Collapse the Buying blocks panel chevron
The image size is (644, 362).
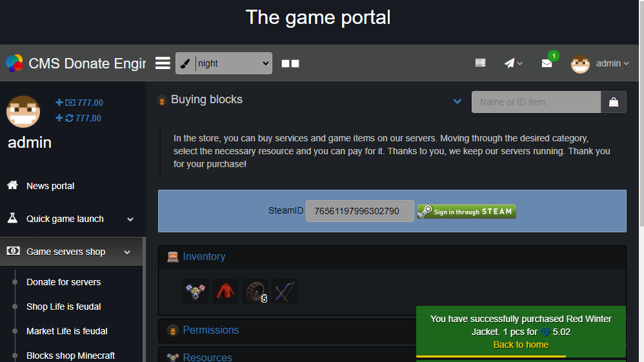pos(458,101)
